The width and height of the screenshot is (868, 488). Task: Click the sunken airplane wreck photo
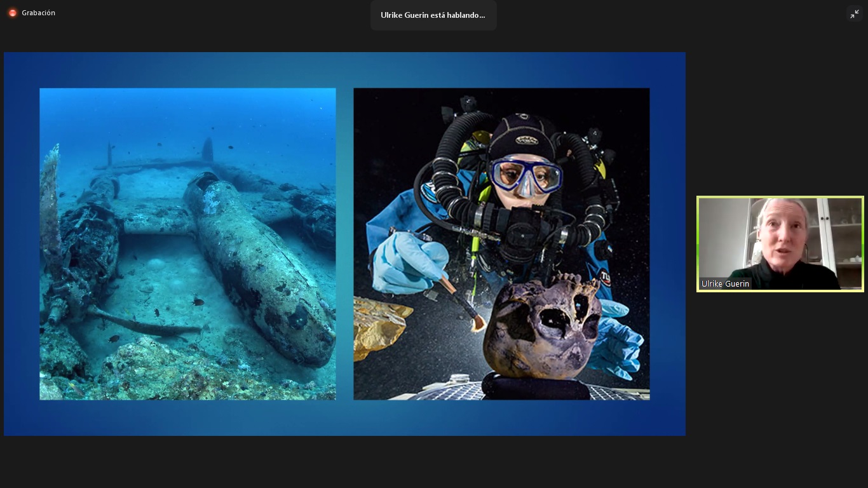pyautogui.click(x=187, y=244)
